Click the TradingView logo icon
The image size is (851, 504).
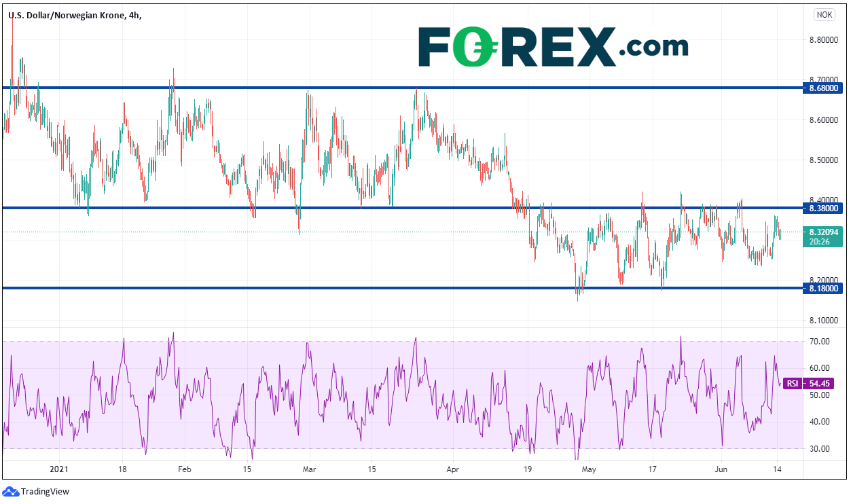[11, 491]
